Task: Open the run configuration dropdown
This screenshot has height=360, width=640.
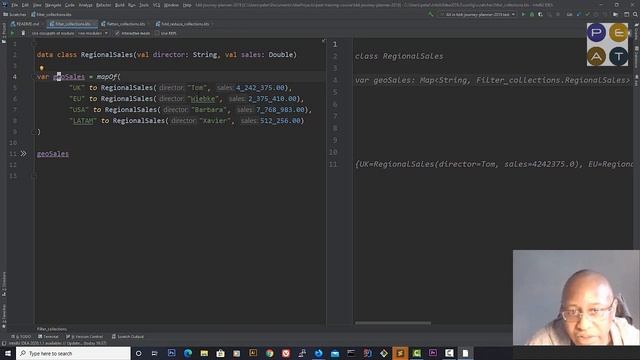Action: (x=477, y=14)
